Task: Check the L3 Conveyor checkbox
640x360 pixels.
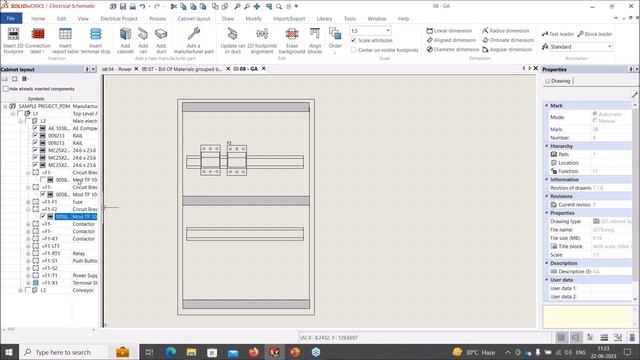Action: 27,290
